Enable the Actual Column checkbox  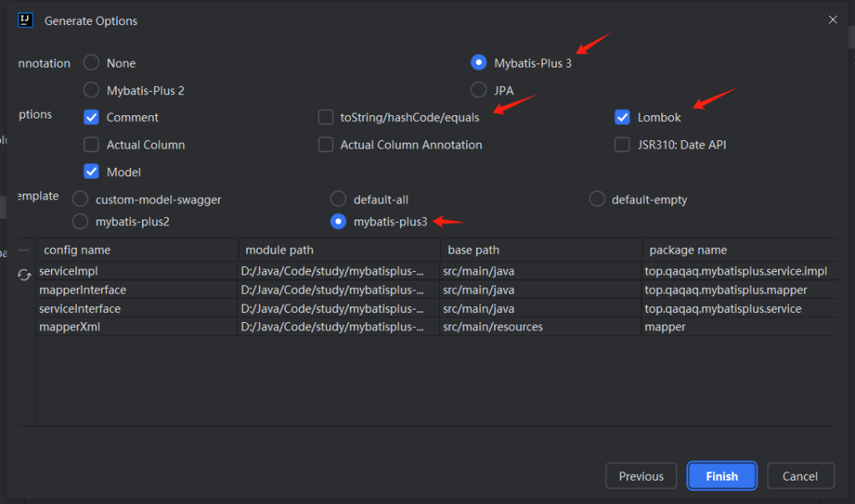92,145
